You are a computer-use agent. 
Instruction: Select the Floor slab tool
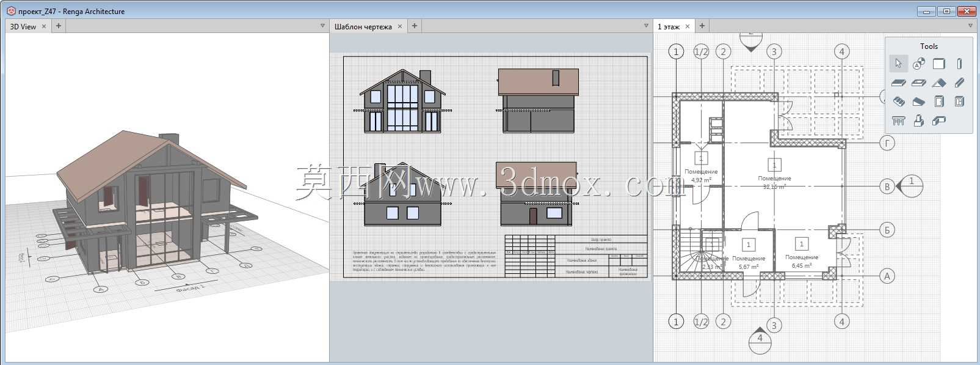tap(898, 83)
